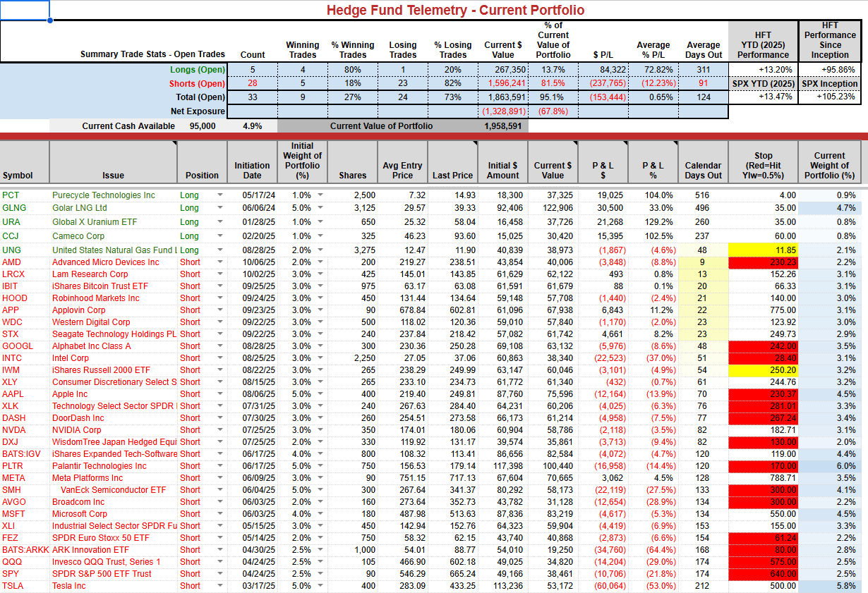This screenshot has height=593, width=868.
Task: Open the Position dropdown in TSLA row
Action: pos(219,586)
